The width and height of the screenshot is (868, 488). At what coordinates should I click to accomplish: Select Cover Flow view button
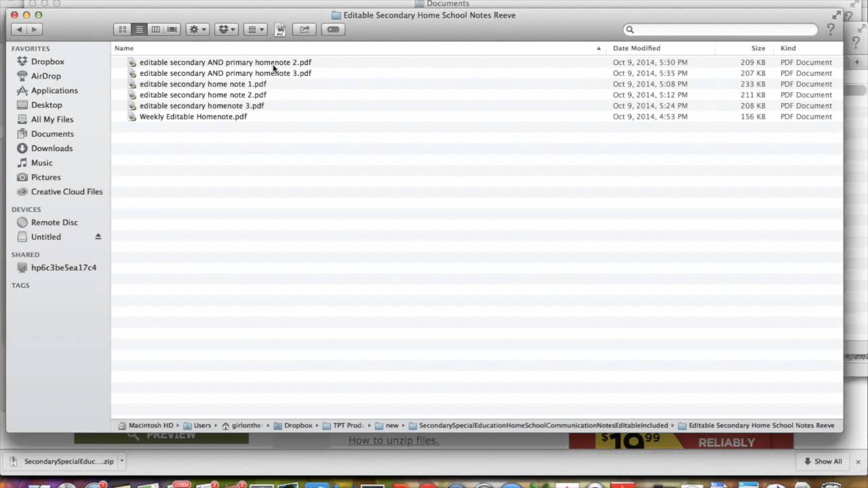(172, 29)
